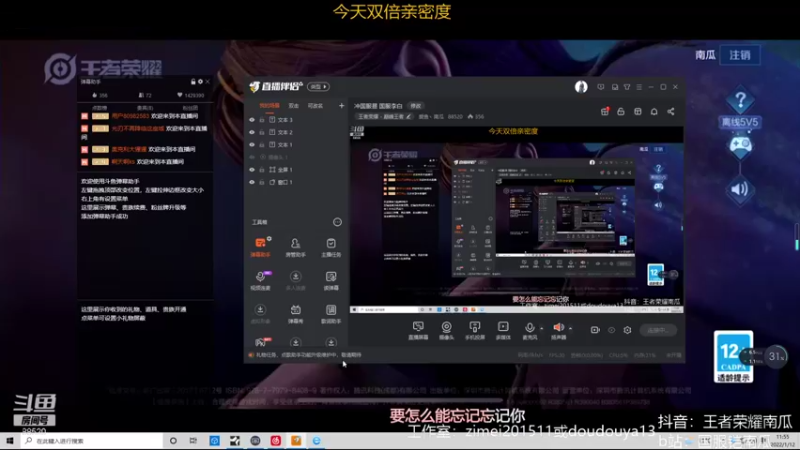This screenshot has width=800, height=450.
Task: Toggle preview eye icon in bottom bar
Action: coord(611,330)
